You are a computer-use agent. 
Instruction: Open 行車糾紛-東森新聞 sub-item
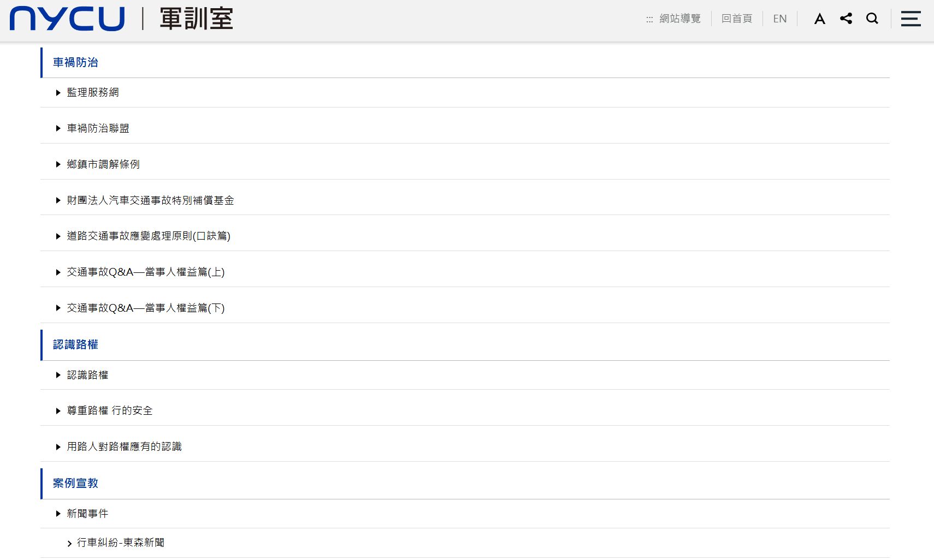121,543
